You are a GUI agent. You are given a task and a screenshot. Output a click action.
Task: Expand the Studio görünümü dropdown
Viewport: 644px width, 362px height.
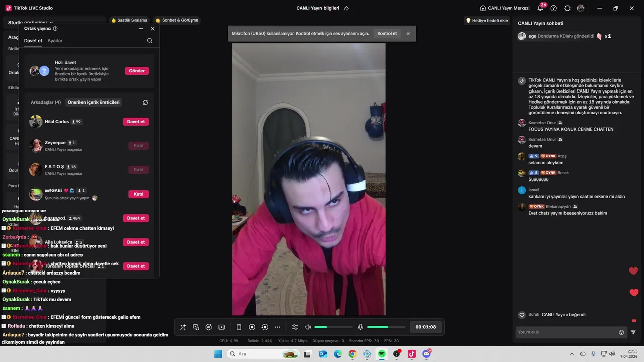coord(30,23)
